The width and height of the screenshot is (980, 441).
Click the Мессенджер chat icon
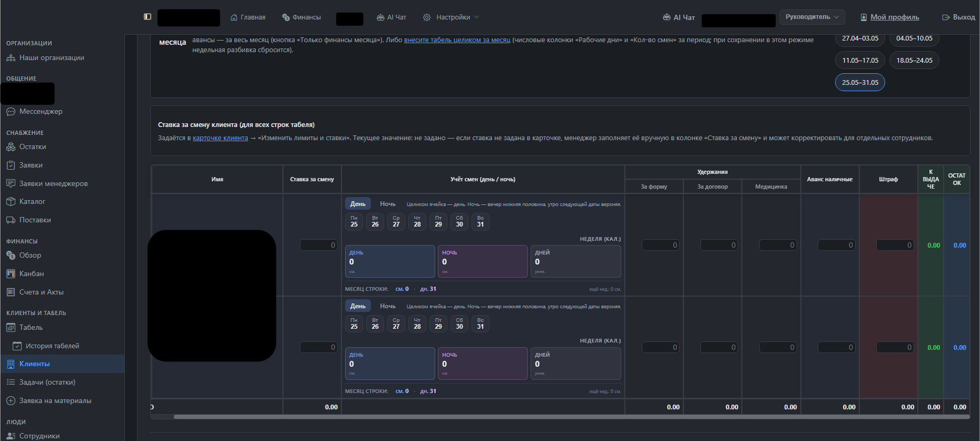click(x=11, y=112)
